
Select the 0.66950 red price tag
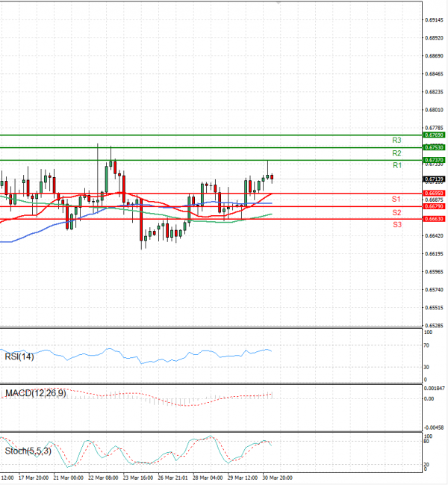(x=434, y=194)
